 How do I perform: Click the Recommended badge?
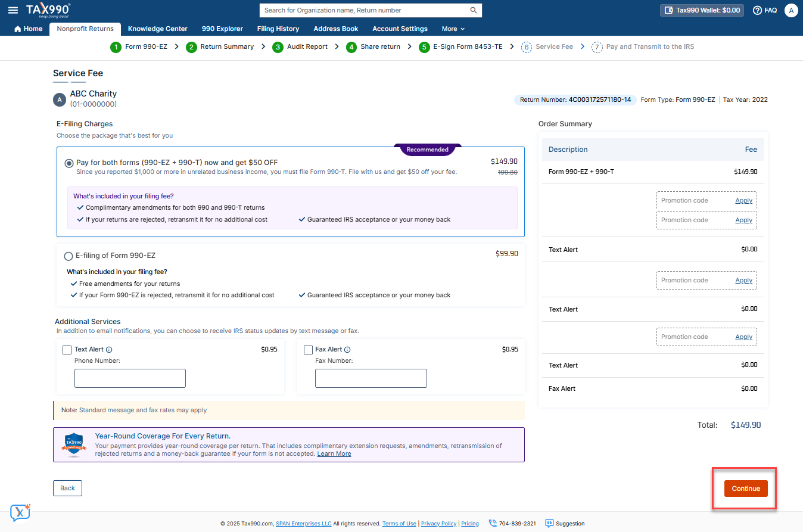[x=428, y=150]
